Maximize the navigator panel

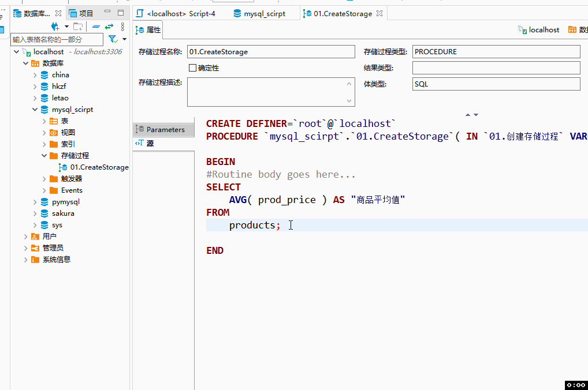[120, 13]
